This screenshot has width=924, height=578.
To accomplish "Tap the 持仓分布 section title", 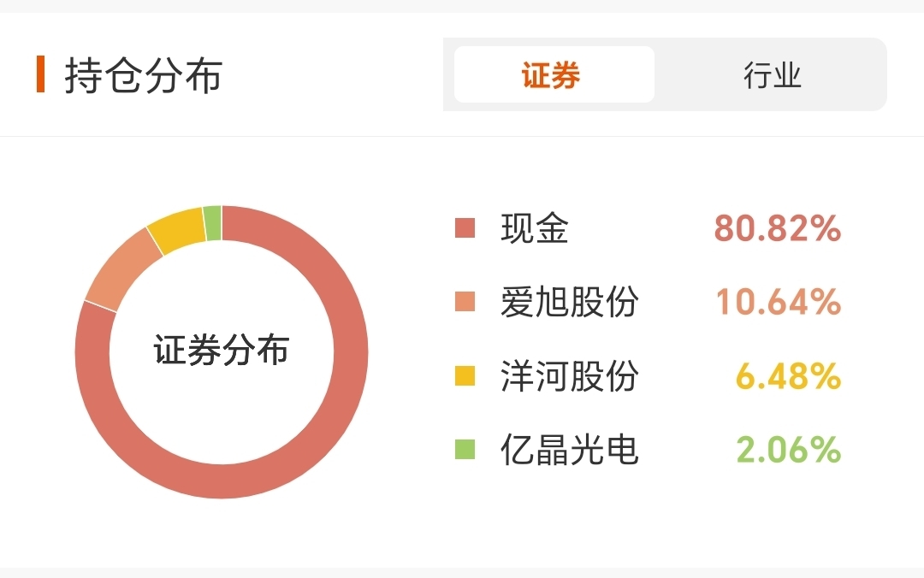I will click(143, 75).
